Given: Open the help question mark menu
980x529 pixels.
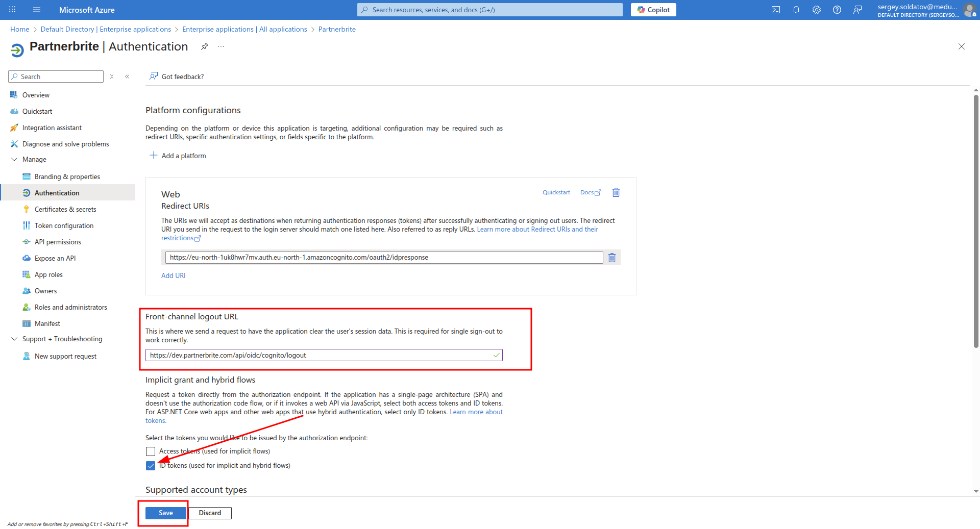Looking at the screenshot, I should point(837,10).
